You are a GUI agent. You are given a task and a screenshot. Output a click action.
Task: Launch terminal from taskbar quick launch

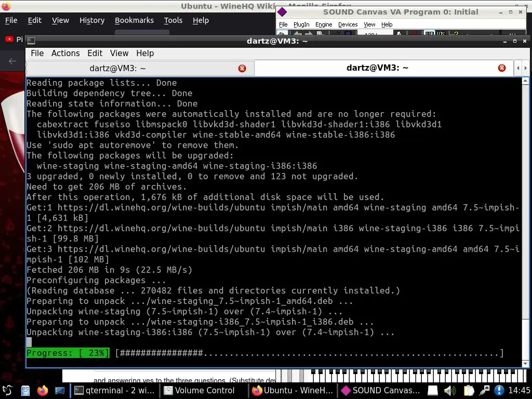coord(59,391)
